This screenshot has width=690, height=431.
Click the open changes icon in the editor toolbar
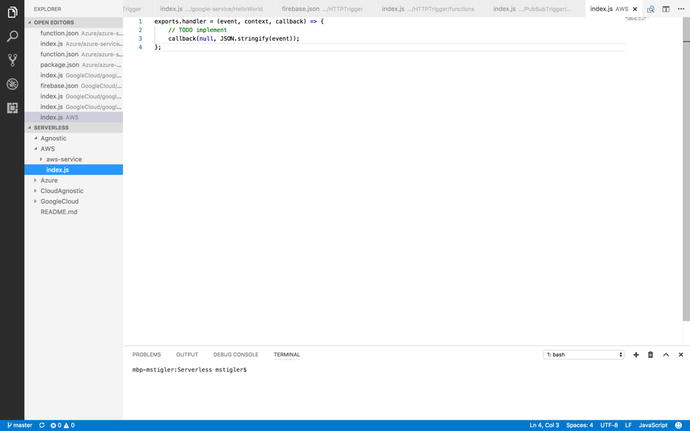click(x=651, y=9)
